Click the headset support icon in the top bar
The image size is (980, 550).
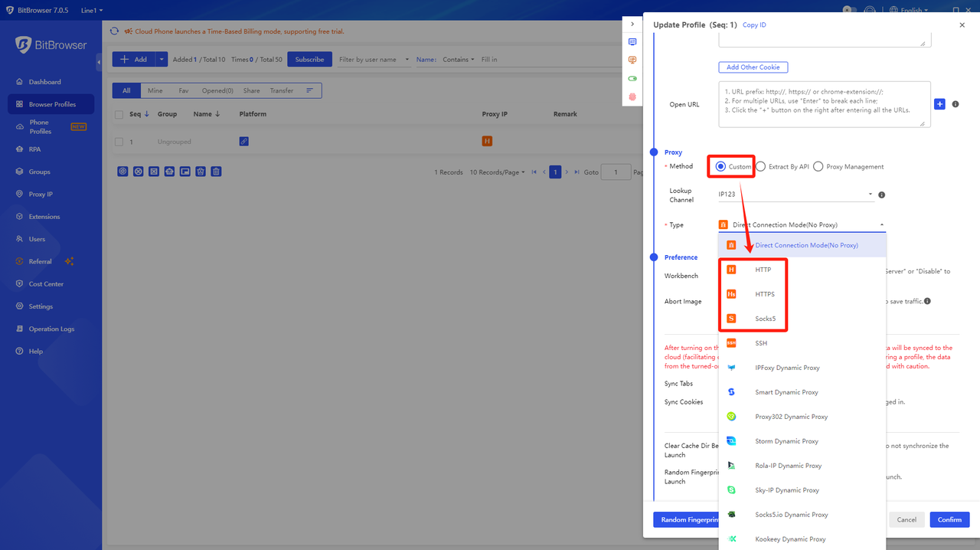870,10
